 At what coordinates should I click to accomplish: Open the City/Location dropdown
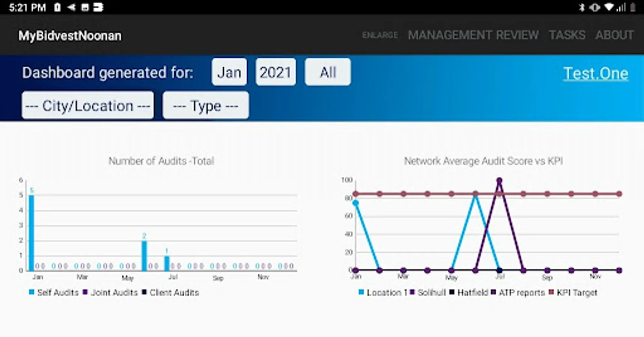(88, 106)
